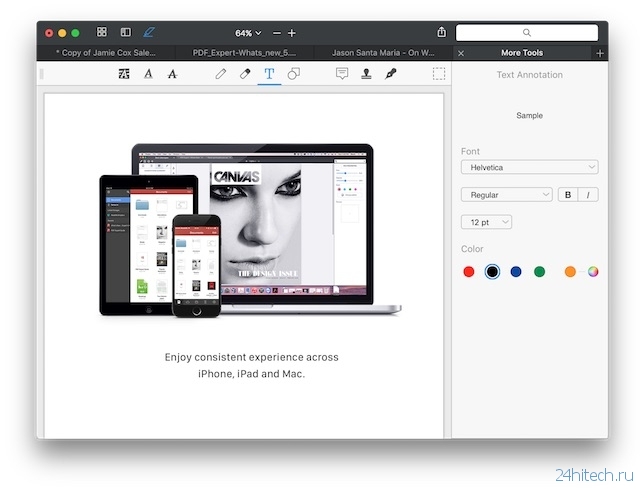Switch to More Tools tab
642x489 pixels.
(x=522, y=53)
